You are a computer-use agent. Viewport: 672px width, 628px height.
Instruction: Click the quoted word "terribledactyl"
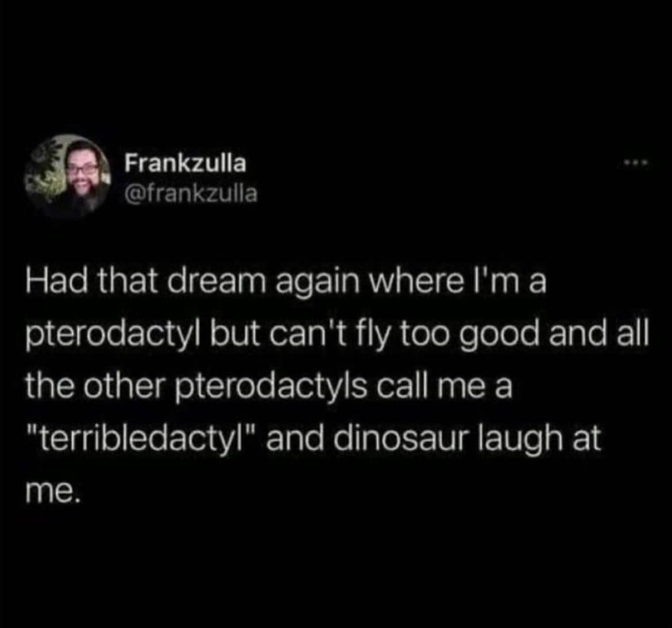[x=134, y=440]
